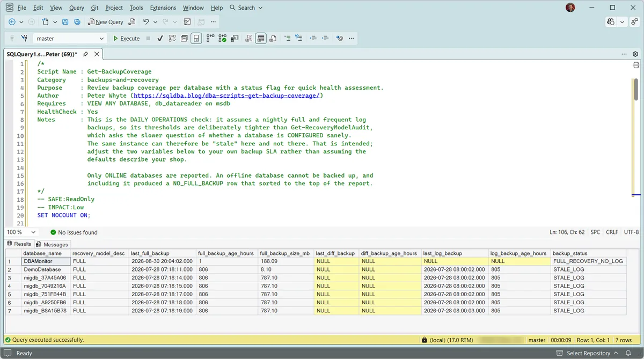Image resolution: width=644 pixels, height=359 pixels.
Task: Select Results to File output mode
Action: (273, 39)
